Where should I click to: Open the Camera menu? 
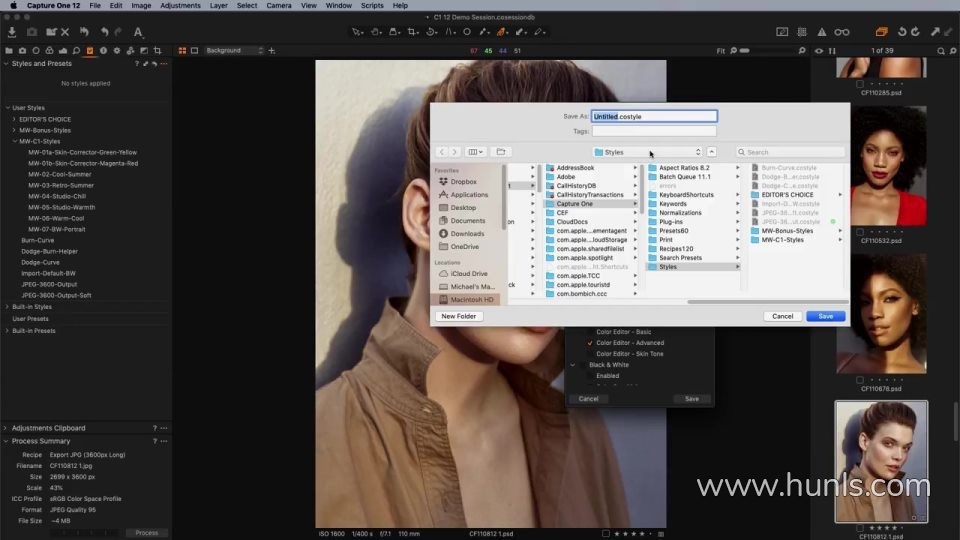(x=279, y=5)
